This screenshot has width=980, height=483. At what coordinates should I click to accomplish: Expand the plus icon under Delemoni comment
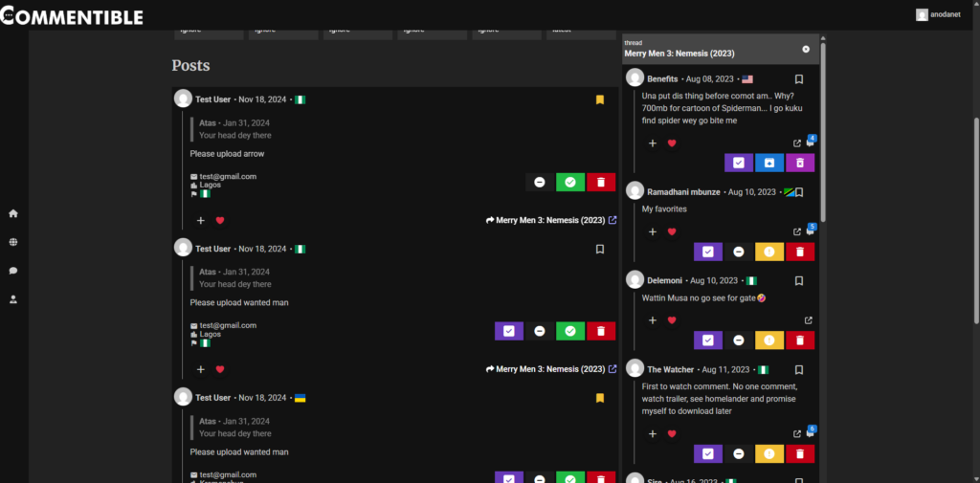point(653,320)
